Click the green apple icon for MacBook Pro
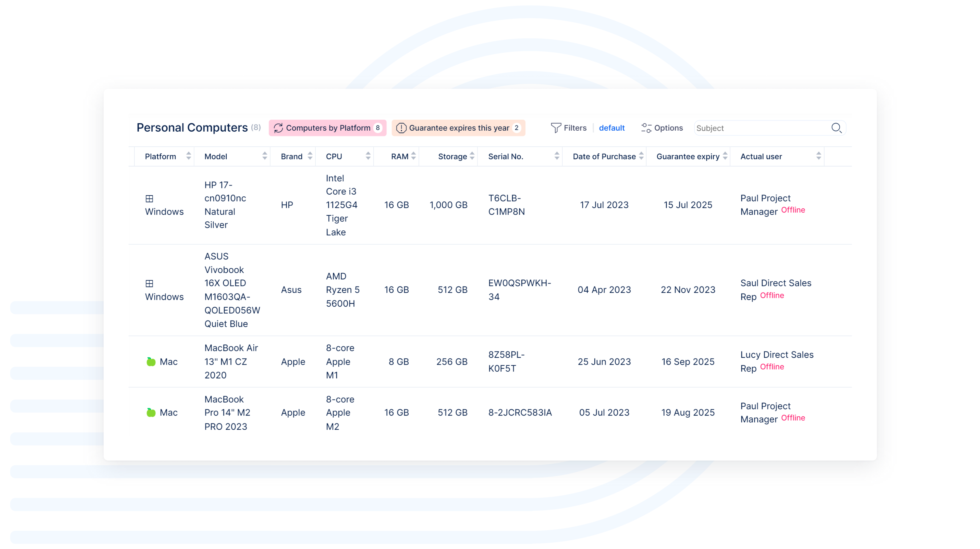The width and height of the screenshot is (980, 549). click(151, 413)
